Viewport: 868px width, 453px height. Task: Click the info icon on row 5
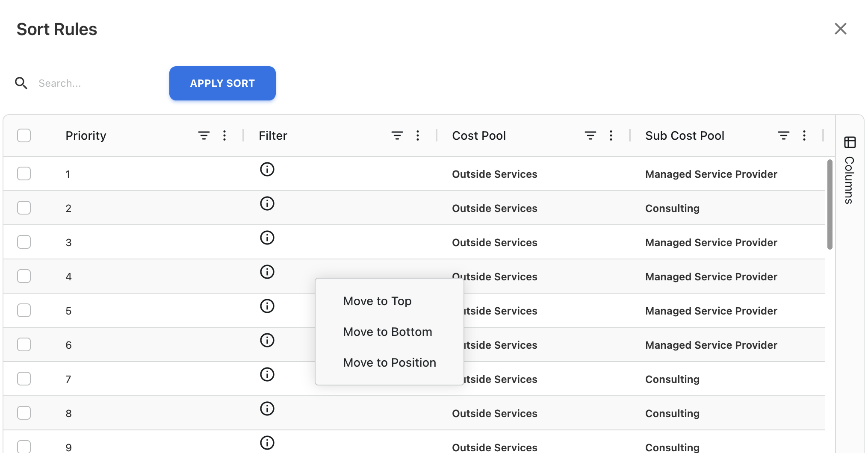[x=267, y=306]
